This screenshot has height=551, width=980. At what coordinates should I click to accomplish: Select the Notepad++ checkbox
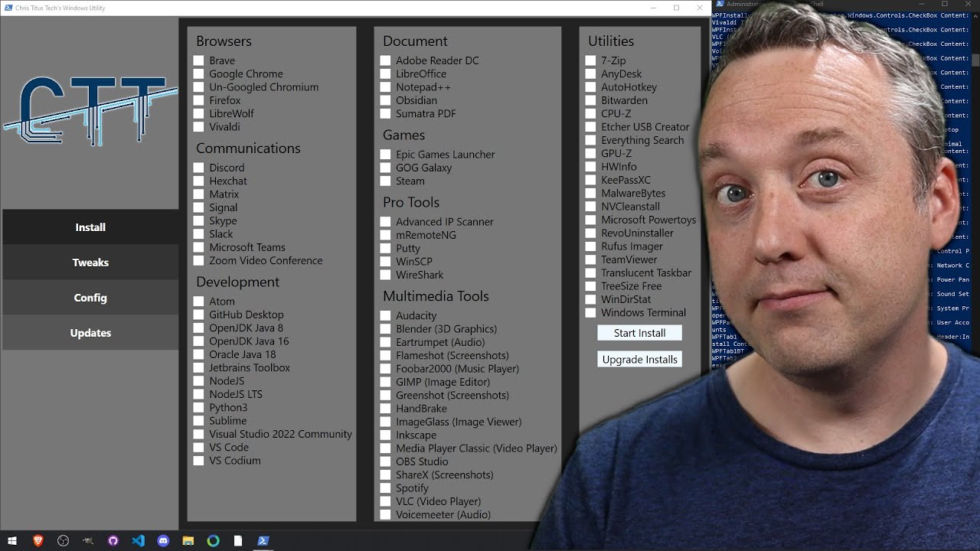point(386,87)
